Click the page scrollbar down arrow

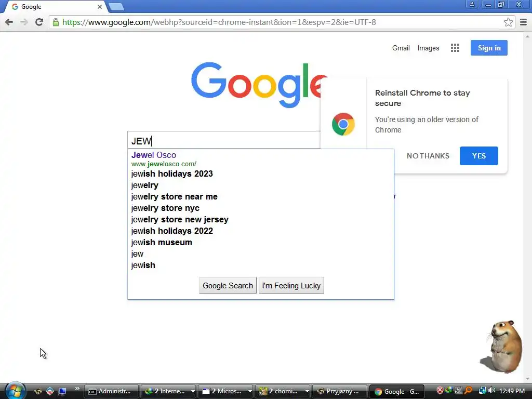click(x=527, y=379)
